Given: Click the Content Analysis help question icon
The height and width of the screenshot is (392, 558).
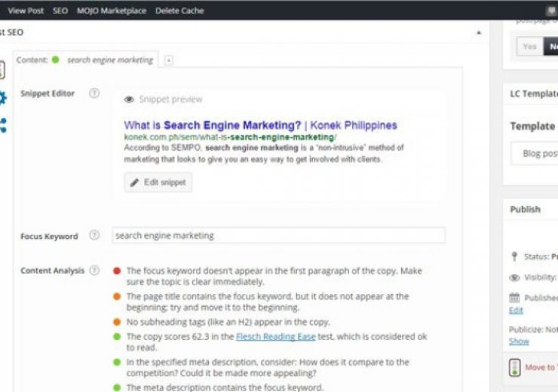Looking at the screenshot, I should (x=94, y=271).
